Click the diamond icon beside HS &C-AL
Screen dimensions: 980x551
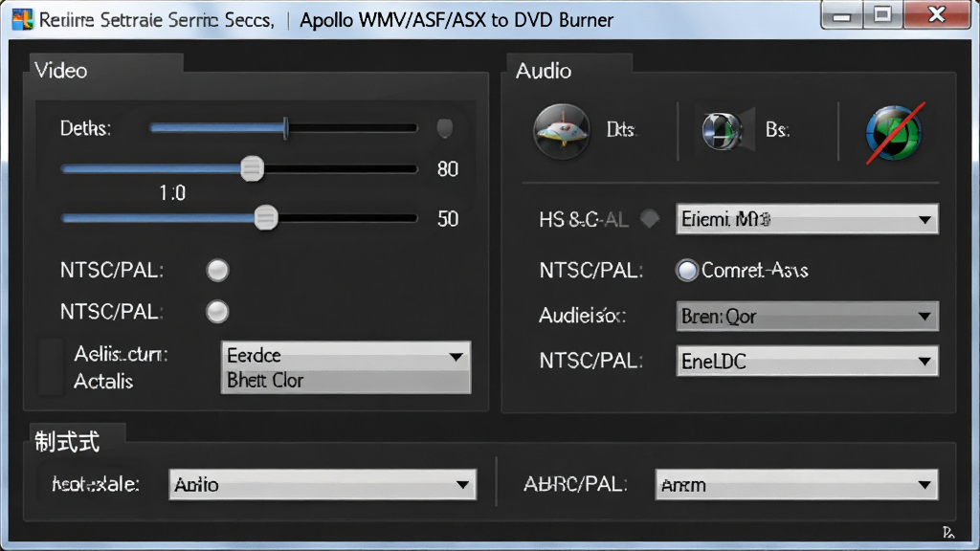coord(650,219)
